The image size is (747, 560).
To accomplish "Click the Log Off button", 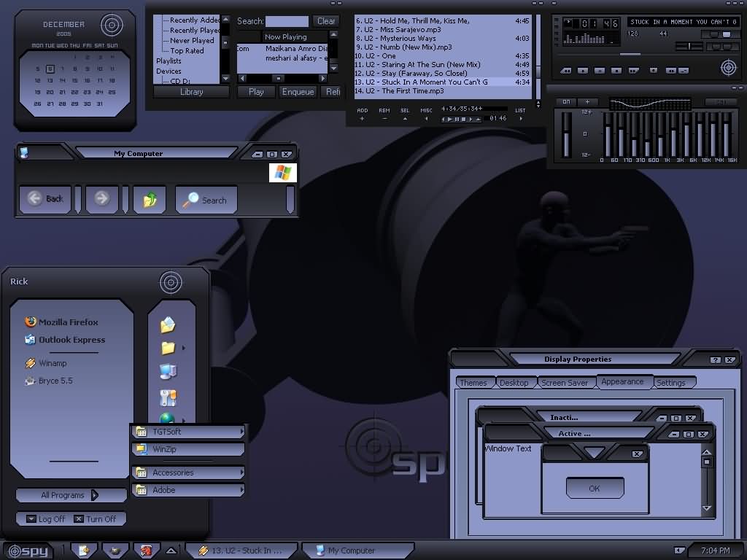I will pyautogui.click(x=45, y=519).
